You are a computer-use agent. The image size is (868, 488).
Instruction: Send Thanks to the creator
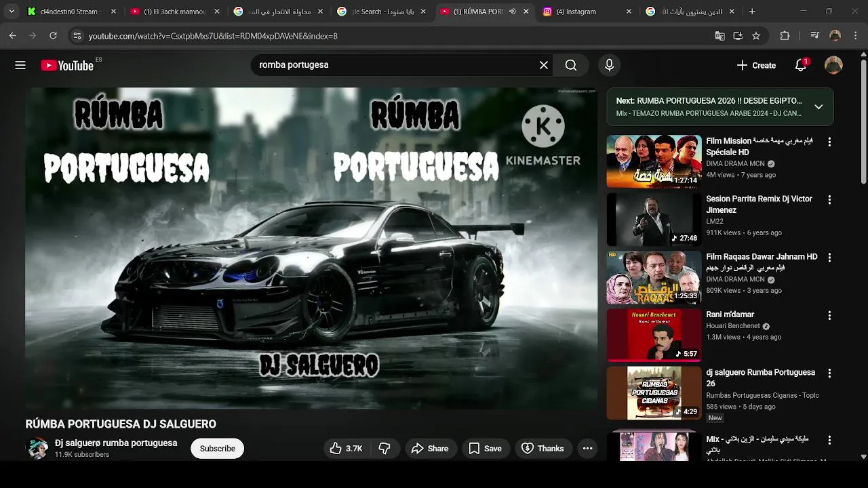click(542, 448)
